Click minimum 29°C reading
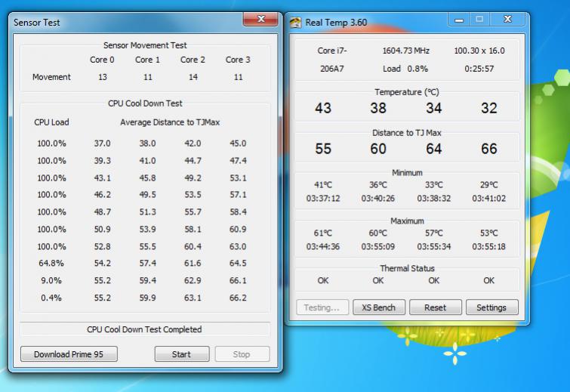 (489, 185)
